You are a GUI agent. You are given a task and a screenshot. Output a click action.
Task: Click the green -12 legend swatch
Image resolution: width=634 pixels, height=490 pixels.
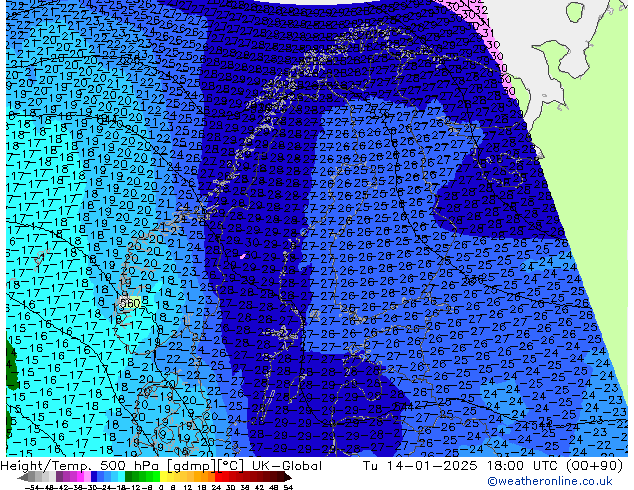136,477
